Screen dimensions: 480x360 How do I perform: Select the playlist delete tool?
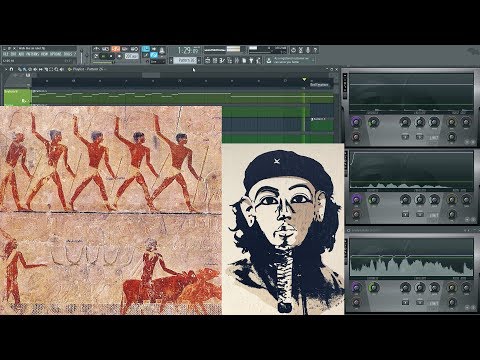tap(30, 69)
